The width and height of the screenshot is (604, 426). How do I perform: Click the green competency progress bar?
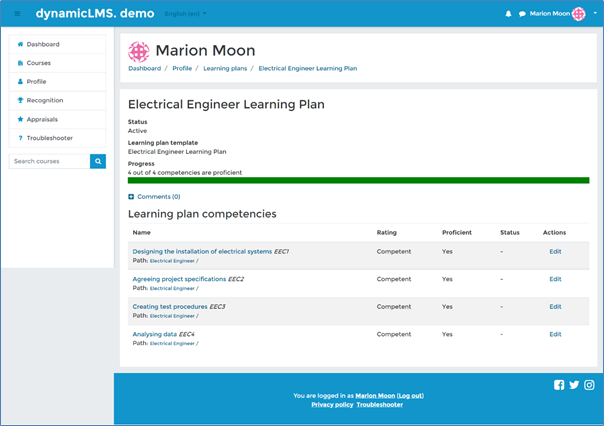[358, 181]
